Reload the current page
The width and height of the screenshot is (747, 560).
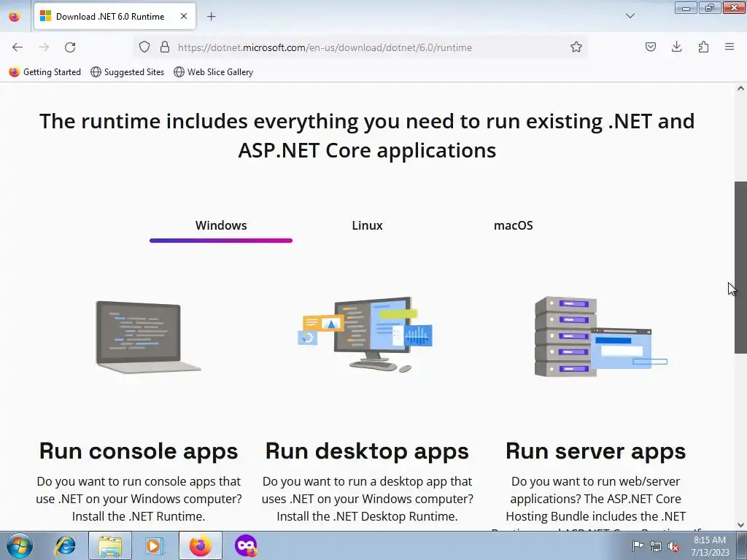[x=70, y=47]
